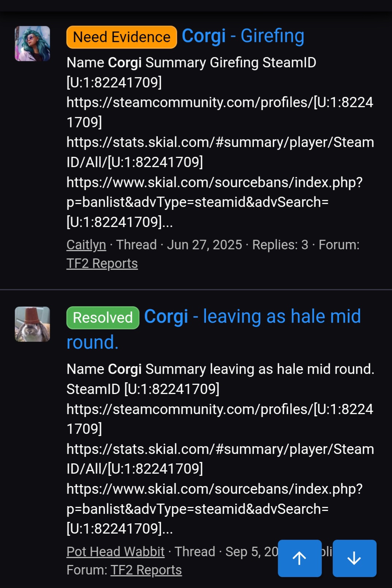Click stats.skial.com URL in Girefing snippet
392x588 pixels.
tap(220, 152)
